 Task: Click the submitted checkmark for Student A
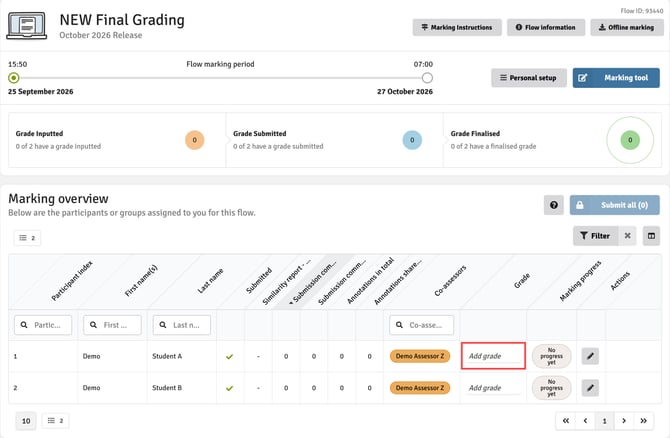229,356
